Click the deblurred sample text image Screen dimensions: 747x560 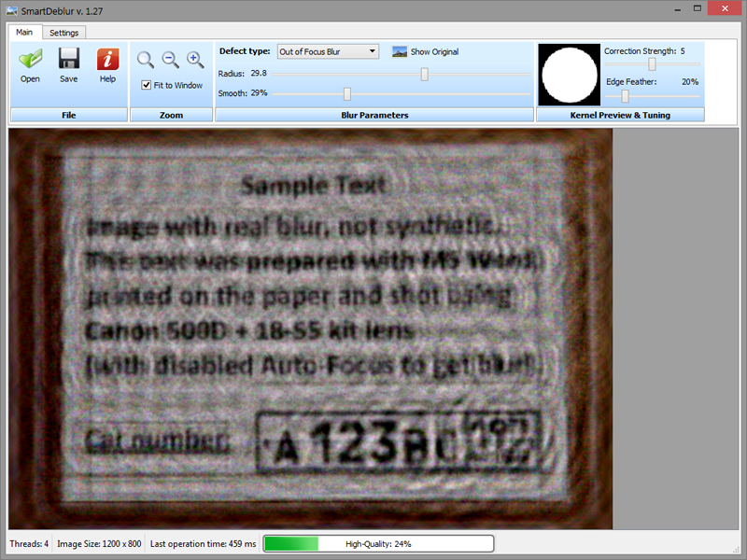point(310,329)
